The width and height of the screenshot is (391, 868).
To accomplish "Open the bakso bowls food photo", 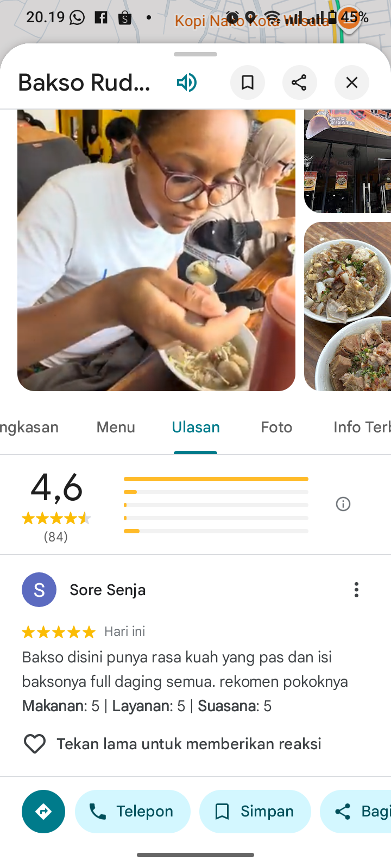I will [x=348, y=307].
